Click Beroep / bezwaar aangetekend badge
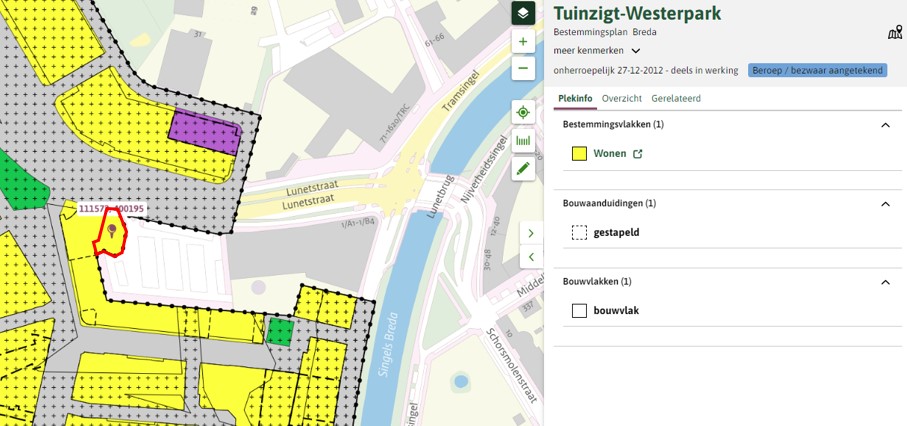Screen dimensions: 907x426 (817, 70)
